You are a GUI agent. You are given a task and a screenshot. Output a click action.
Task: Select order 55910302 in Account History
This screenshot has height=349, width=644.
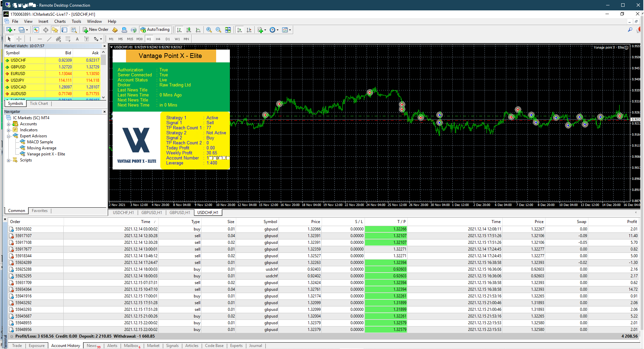click(x=324, y=229)
